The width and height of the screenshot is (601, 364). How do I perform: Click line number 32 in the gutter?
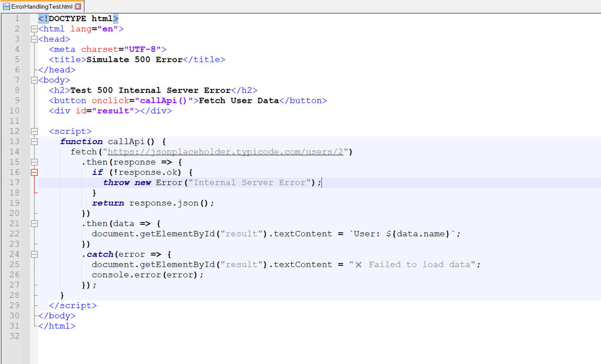[x=14, y=336]
